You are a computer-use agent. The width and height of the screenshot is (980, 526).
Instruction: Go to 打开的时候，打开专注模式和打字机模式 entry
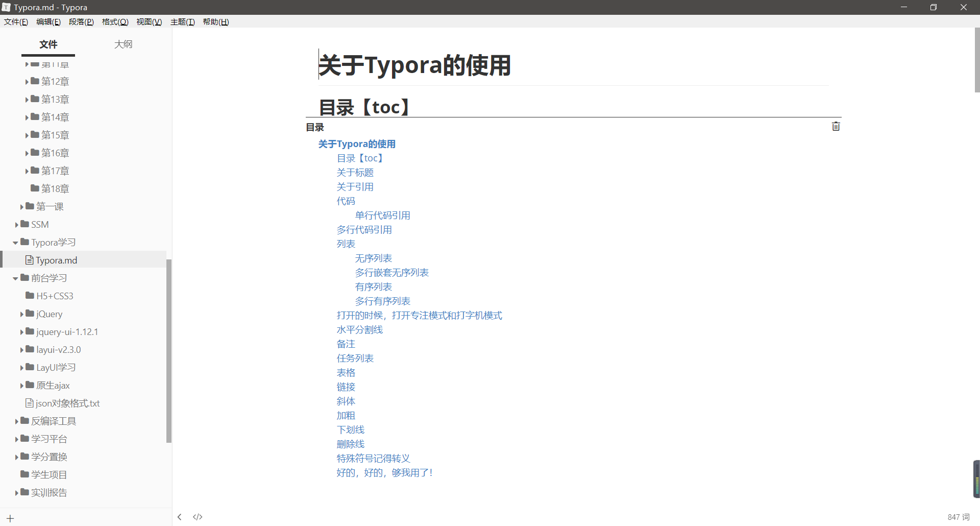pyautogui.click(x=420, y=316)
